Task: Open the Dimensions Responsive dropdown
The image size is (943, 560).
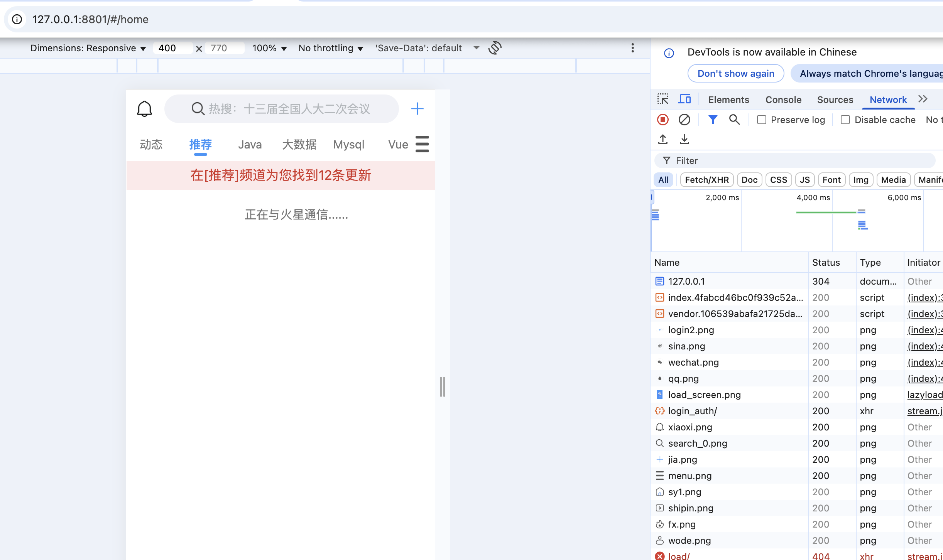Action: pos(88,48)
